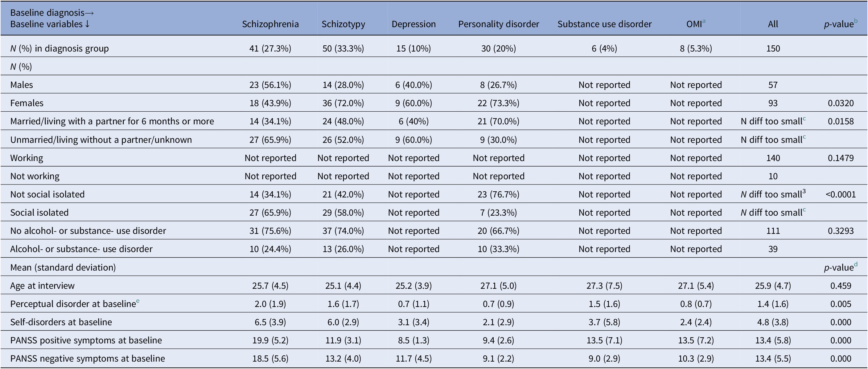868x369 pixels.
Task: Select 'PANSS positive symptoms at baseline' row label
Action: coord(86,340)
